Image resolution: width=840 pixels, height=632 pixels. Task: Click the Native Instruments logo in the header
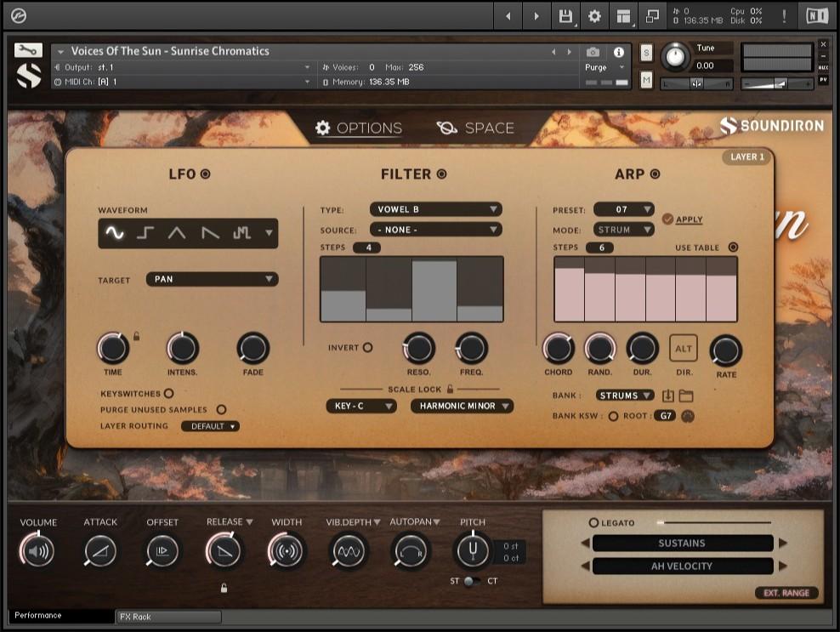819,15
